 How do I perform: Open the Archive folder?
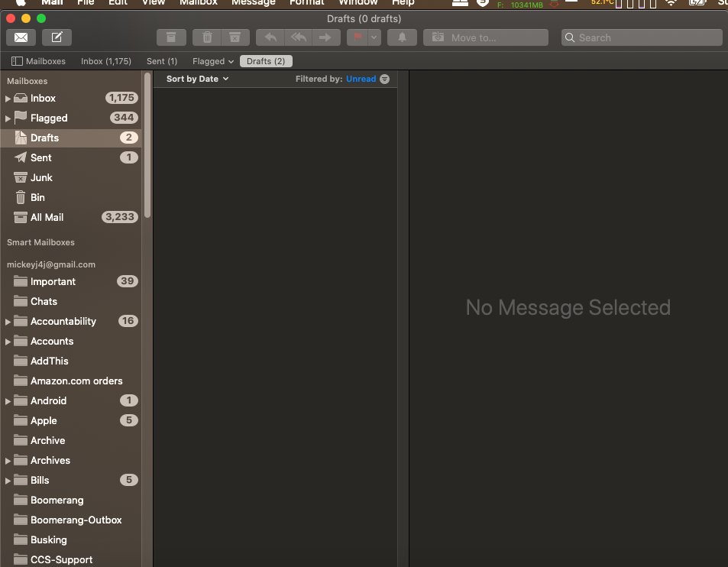(71, 441)
